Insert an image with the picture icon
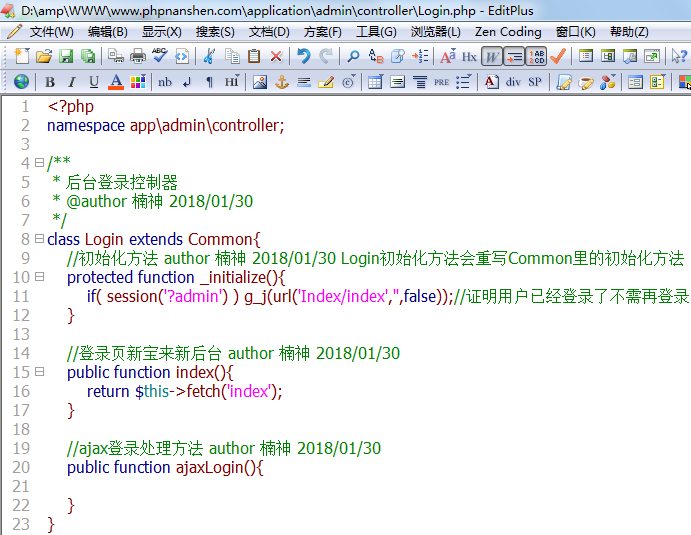 click(260, 82)
